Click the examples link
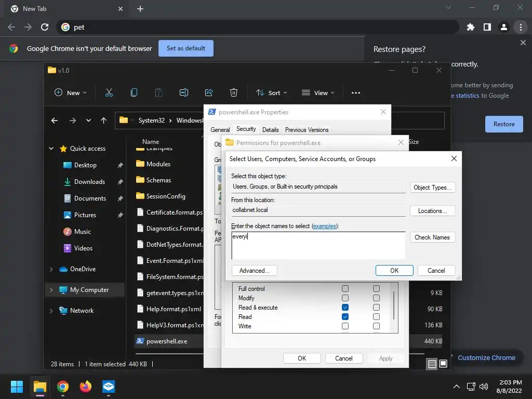Screen dimensions: 532x399 click(324, 226)
